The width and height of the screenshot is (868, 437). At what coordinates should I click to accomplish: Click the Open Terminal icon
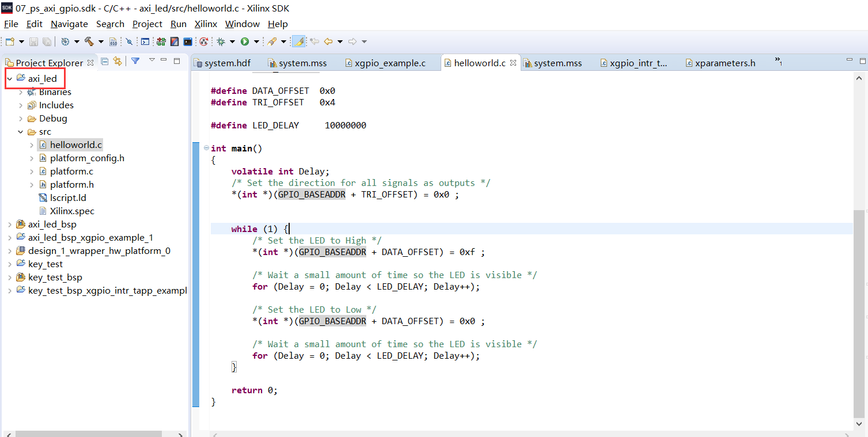(x=145, y=41)
